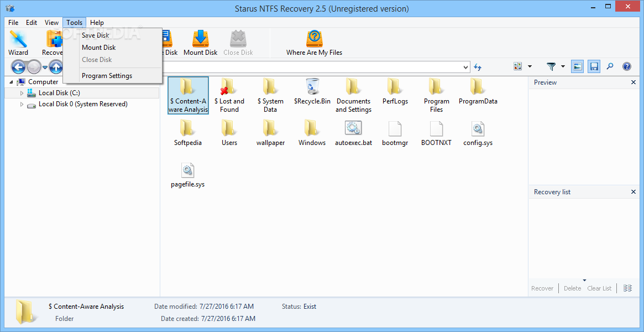Toggle the Preview panel toolbar button

coord(578,66)
